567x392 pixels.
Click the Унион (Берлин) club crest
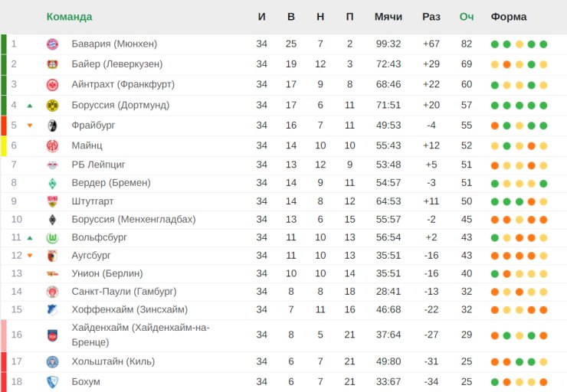(52, 273)
